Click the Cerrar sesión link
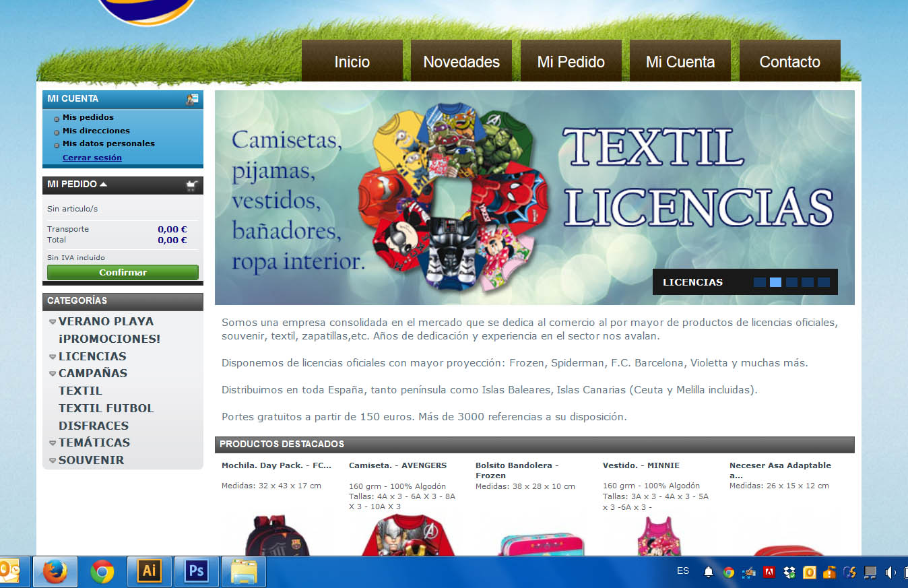 (92, 158)
